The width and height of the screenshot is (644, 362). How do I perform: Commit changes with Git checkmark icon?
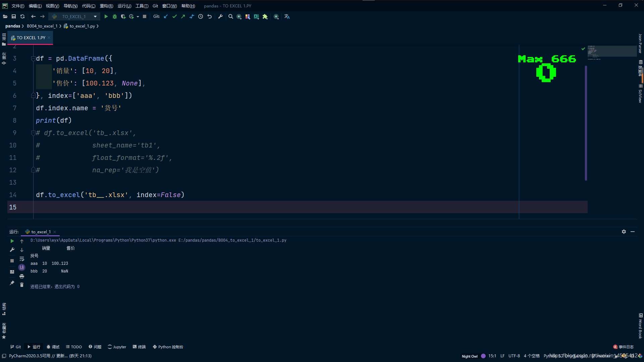pyautogui.click(x=174, y=16)
